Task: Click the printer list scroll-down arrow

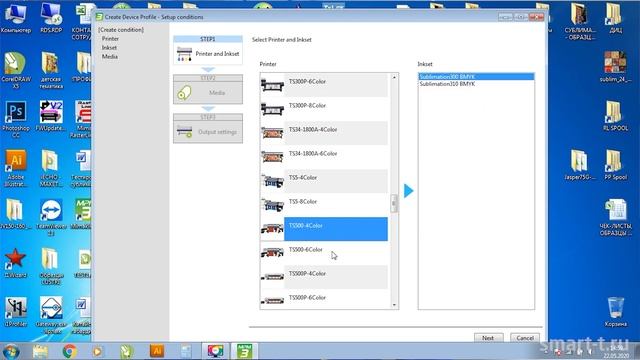Action: pos(394,305)
